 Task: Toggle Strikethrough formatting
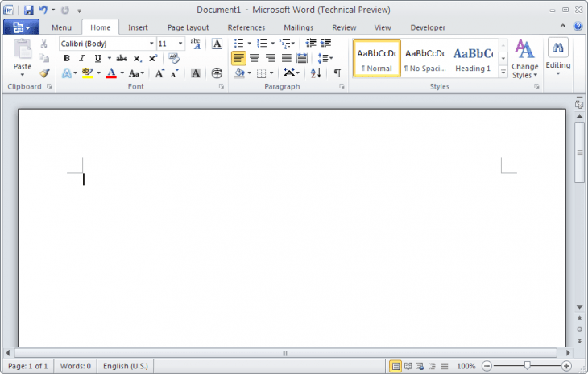pyautogui.click(x=122, y=58)
